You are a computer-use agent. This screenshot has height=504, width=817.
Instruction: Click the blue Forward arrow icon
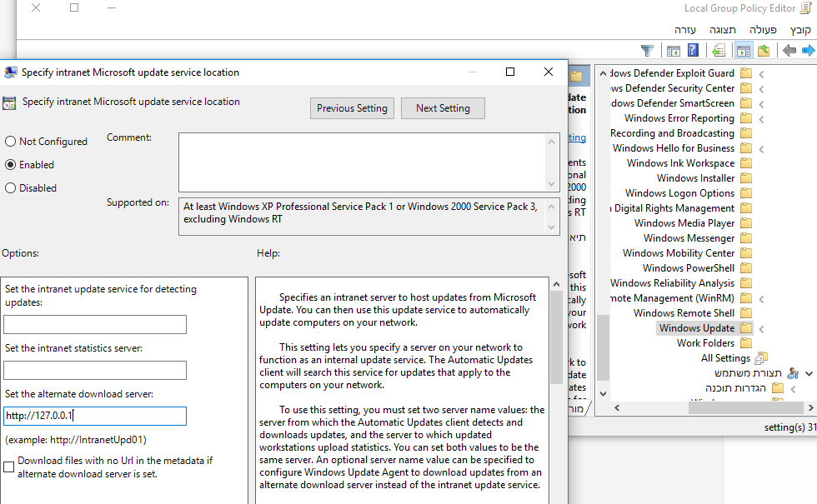tap(808, 51)
